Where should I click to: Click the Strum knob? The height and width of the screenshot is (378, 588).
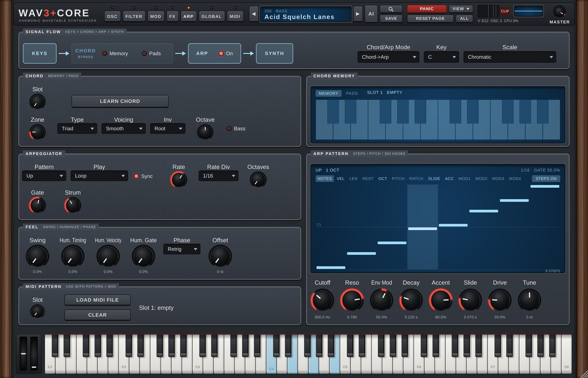[73, 205]
